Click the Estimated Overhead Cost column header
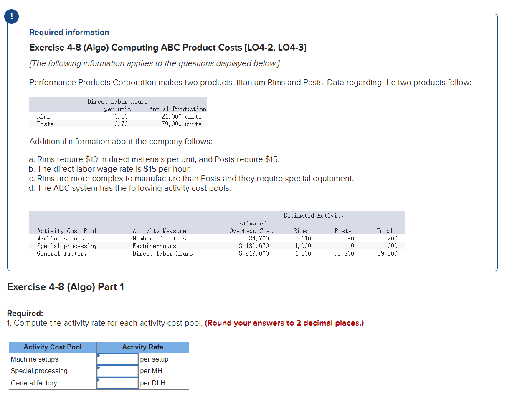This screenshot has height=420, width=512. click(x=251, y=227)
